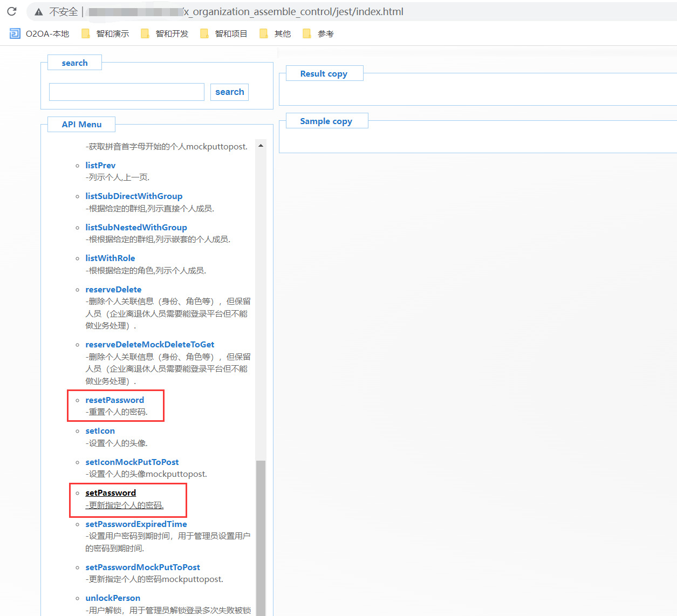Click the not-secure warning triangle icon

(x=39, y=12)
